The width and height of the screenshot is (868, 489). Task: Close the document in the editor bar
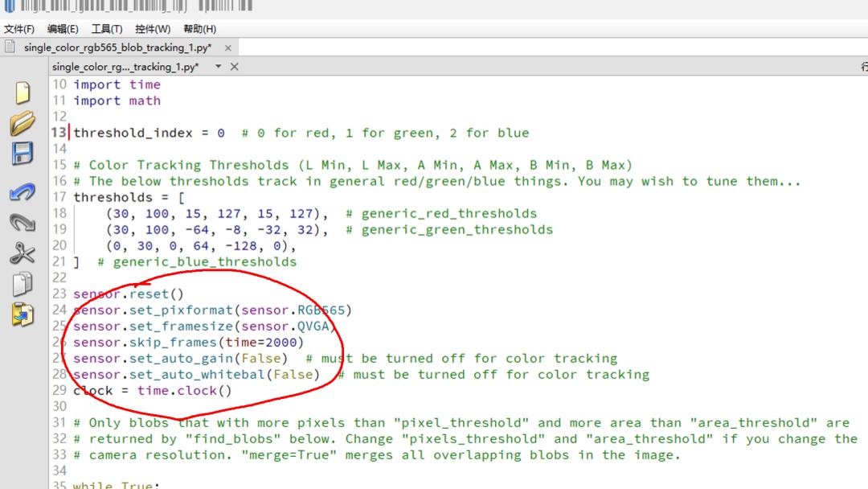pos(235,67)
